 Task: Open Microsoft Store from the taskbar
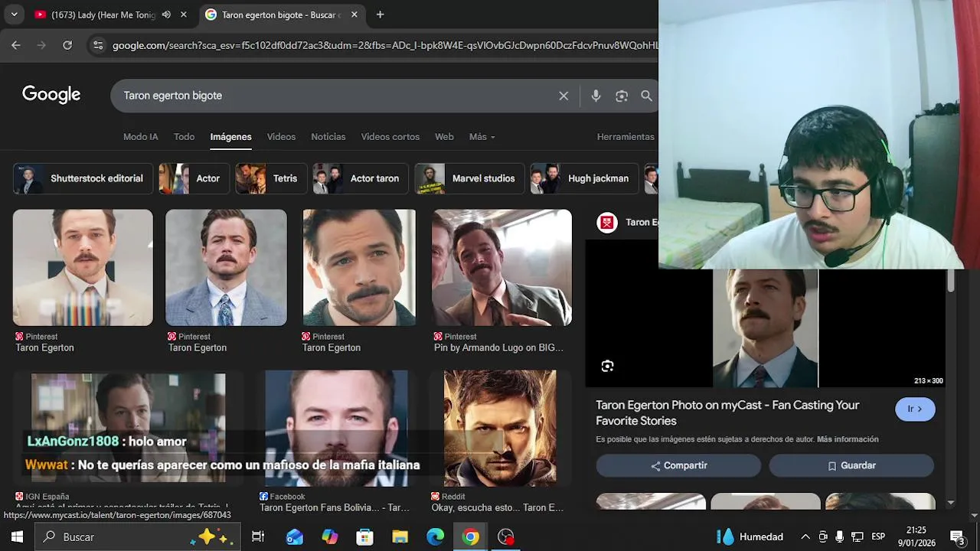click(x=365, y=536)
